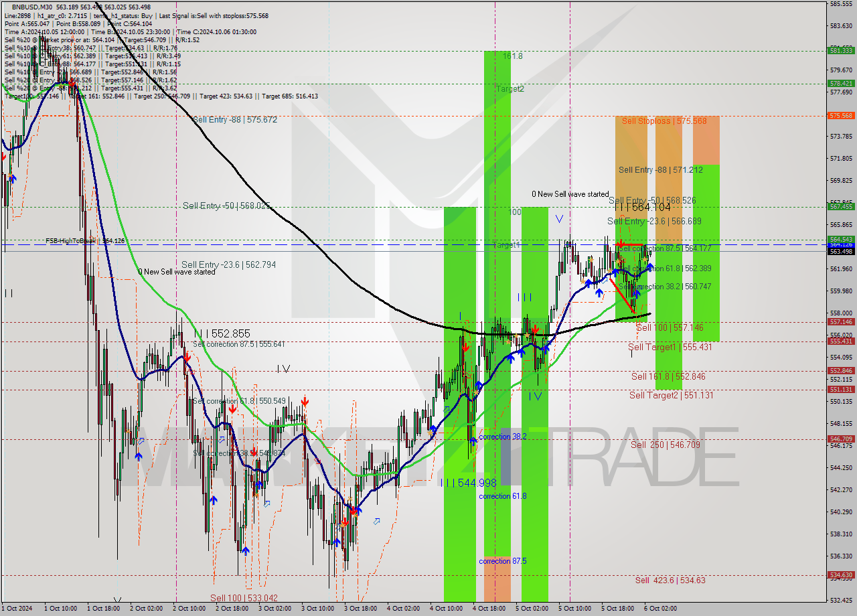This screenshot has width=857, height=616.
Task: Click the 'Sell Entry -50 | 568.025' label
Action: click(x=226, y=206)
